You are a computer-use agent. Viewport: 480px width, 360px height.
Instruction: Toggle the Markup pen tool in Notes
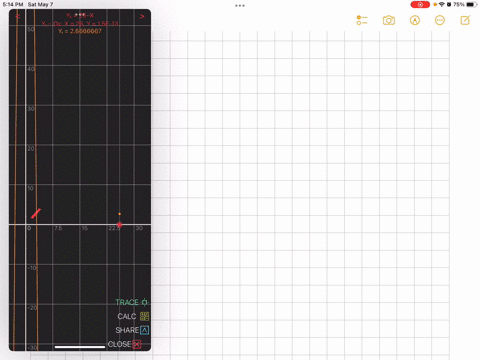(x=415, y=20)
